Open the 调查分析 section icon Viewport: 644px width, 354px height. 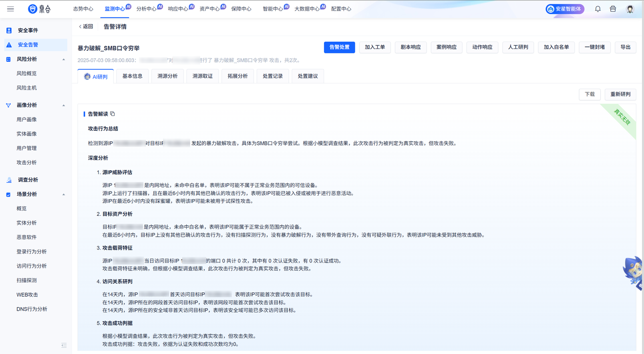tap(9, 180)
